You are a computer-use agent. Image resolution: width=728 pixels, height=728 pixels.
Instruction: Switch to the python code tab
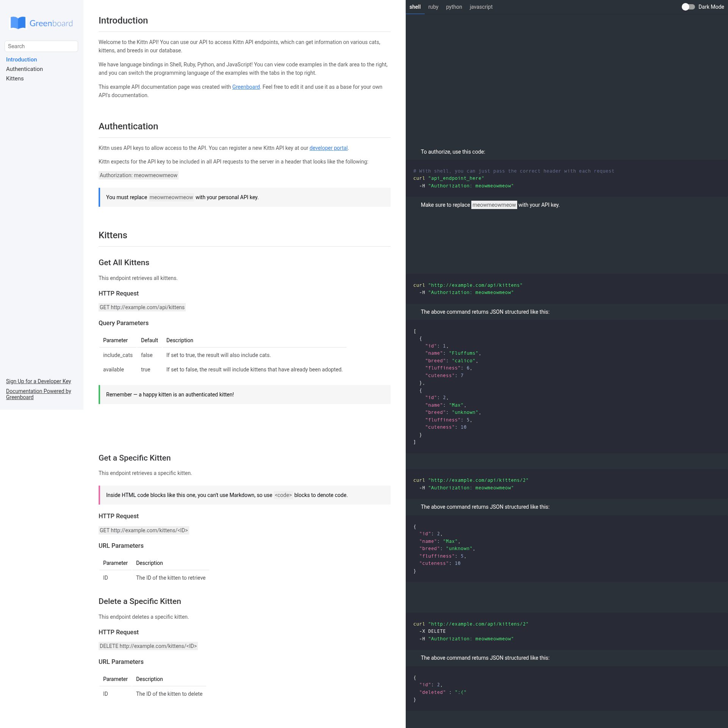coord(454,7)
